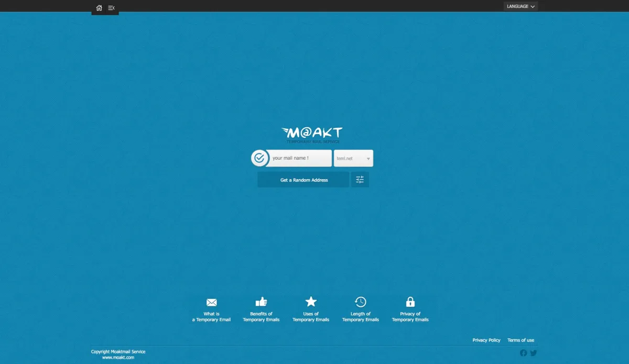This screenshot has height=364, width=629.
Task: Open advanced options via the sliders icon
Action: click(x=360, y=179)
